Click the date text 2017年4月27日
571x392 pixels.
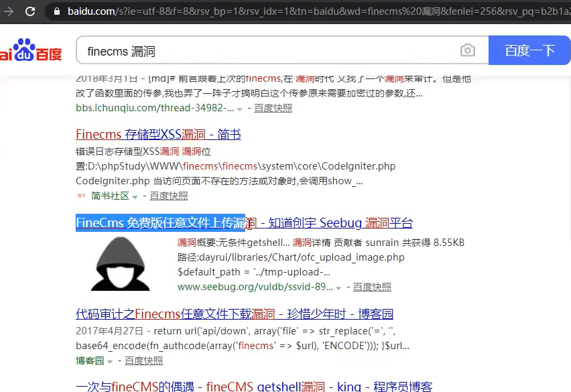(x=109, y=331)
